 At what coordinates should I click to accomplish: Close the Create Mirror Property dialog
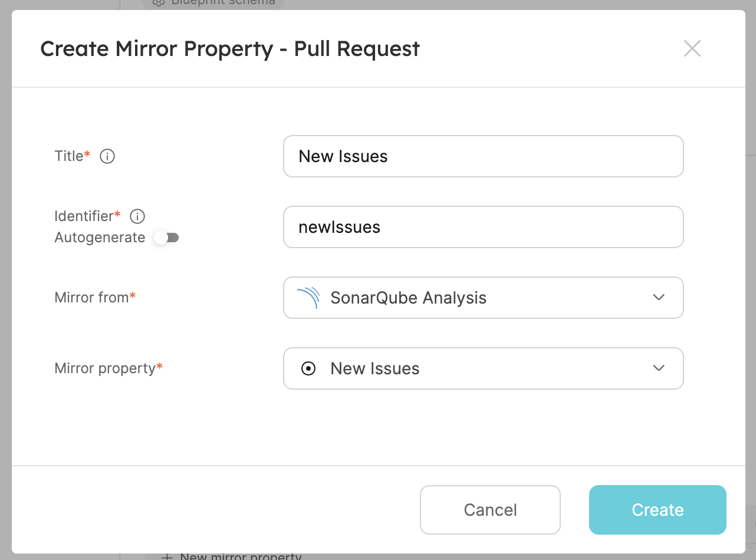(692, 48)
